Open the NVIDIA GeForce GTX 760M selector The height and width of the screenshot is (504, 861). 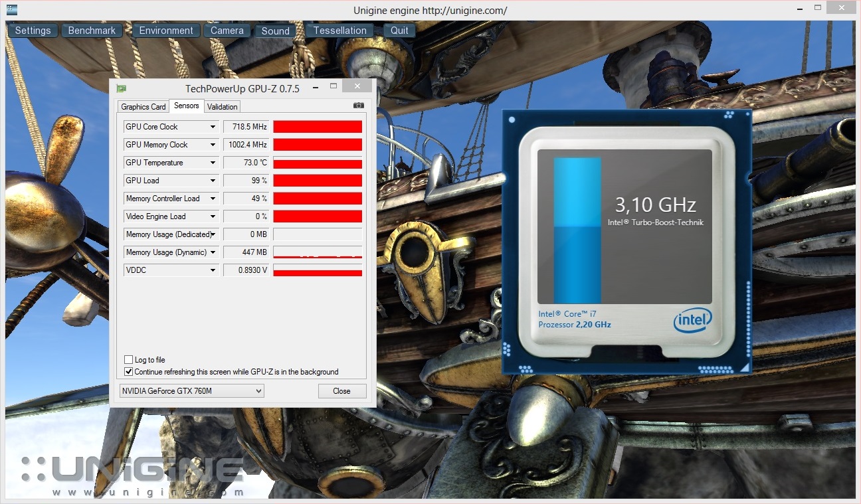192,391
